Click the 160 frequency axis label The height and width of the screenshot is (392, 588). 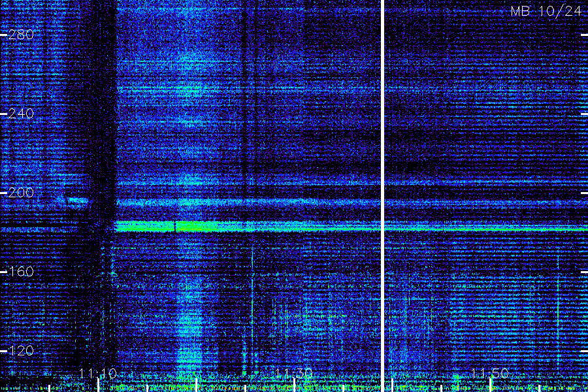(x=21, y=272)
